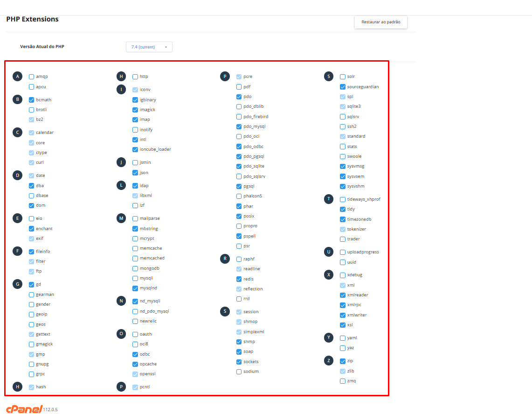This screenshot has width=532, height=414.
Task: Disable the bcmath extension
Action: point(31,100)
